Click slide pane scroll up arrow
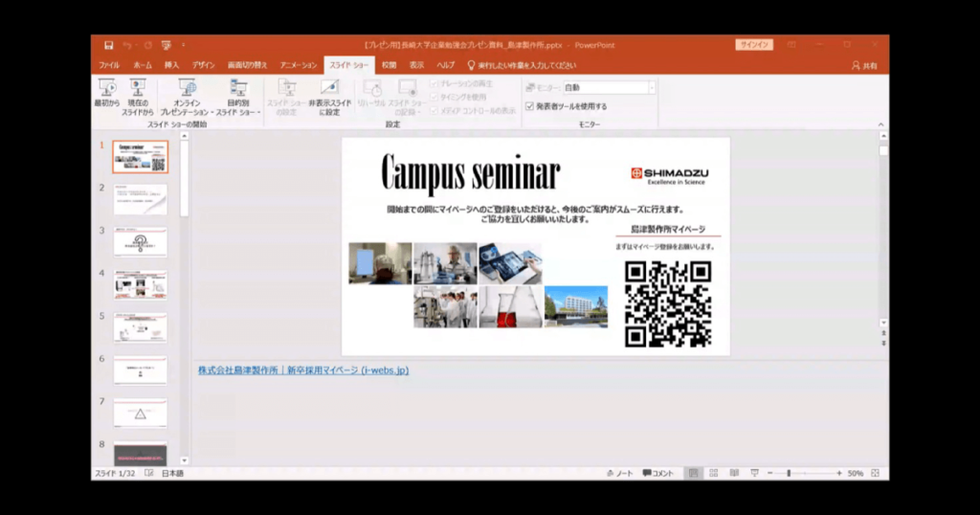 pyautogui.click(x=883, y=136)
